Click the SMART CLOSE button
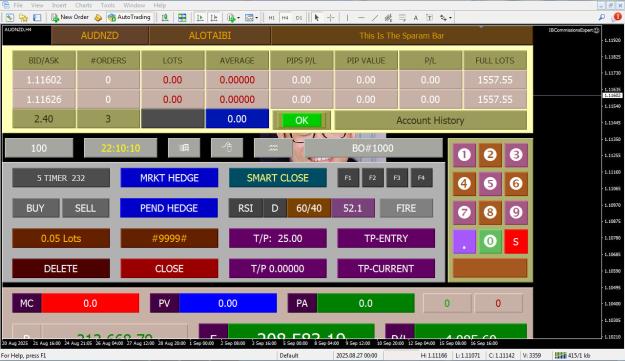This screenshot has height=361, width=625. (278, 178)
